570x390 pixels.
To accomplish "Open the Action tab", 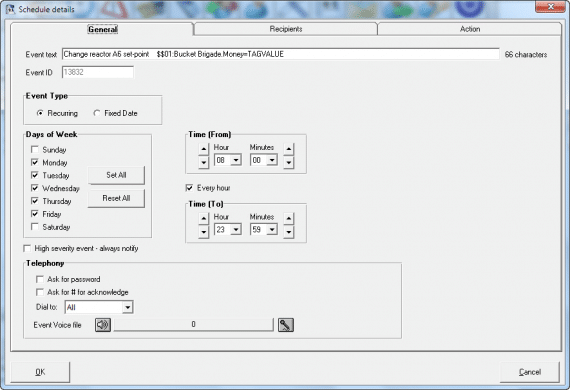I will click(470, 29).
